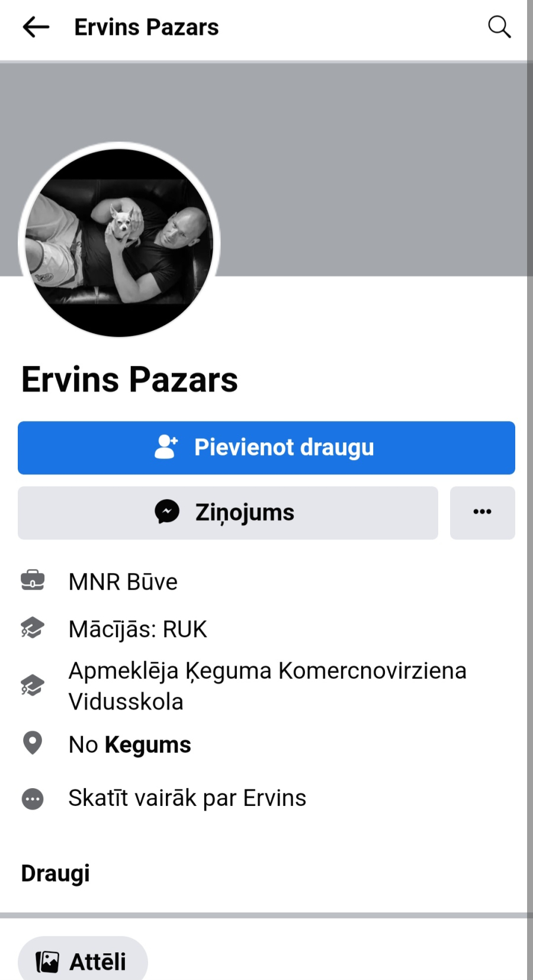Click the add-friend person icon
533x980 pixels.
(166, 447)
